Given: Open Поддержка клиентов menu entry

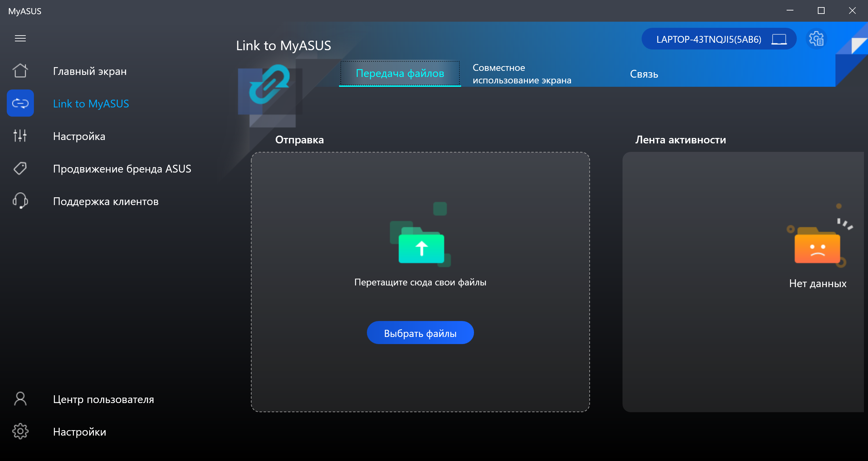Looking at the screenshot, I should coord(106,201).
